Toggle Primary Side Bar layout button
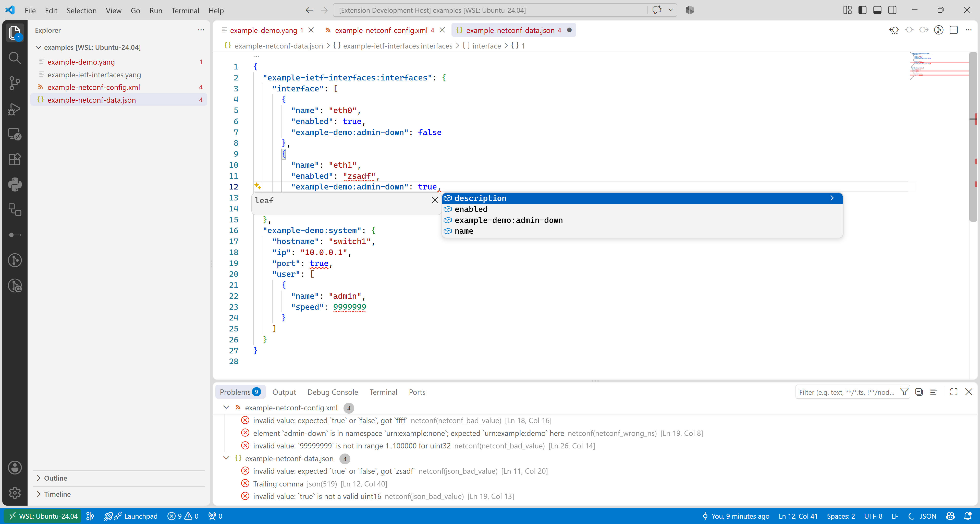The height and width of the screenshot is (524, 980). click(x=862, y=10)
